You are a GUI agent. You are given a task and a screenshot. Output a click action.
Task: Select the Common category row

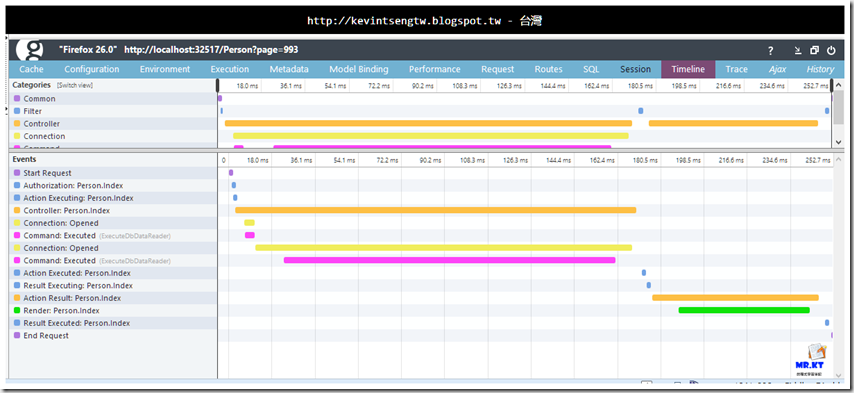(113, 99)
